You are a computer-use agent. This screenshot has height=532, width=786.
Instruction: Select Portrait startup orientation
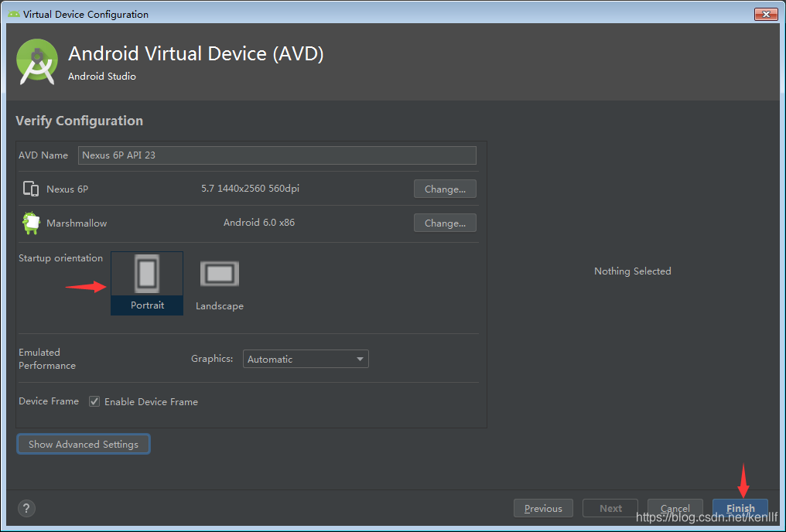(x=147, y=283)
